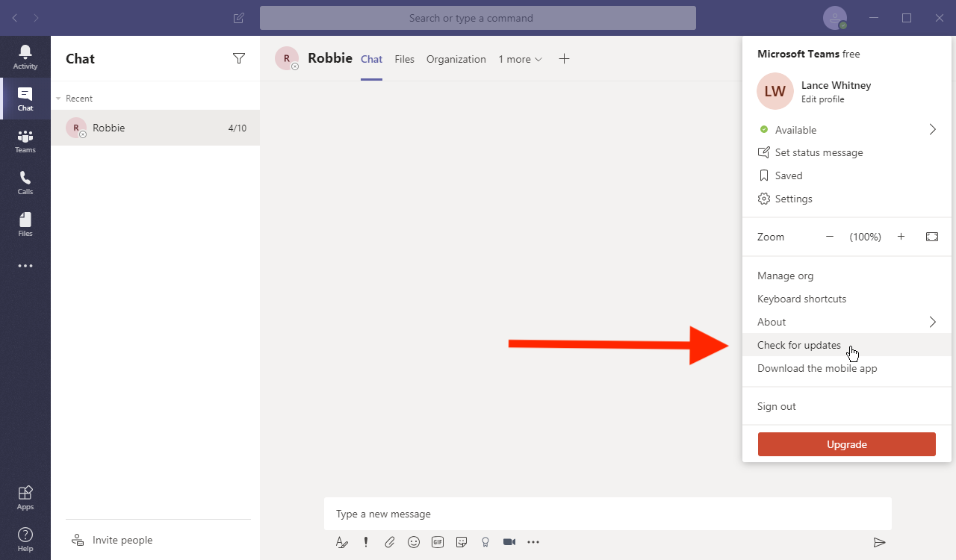Open the sticker picker
Viewport: 956px width, 560px height.
point(462,542)
